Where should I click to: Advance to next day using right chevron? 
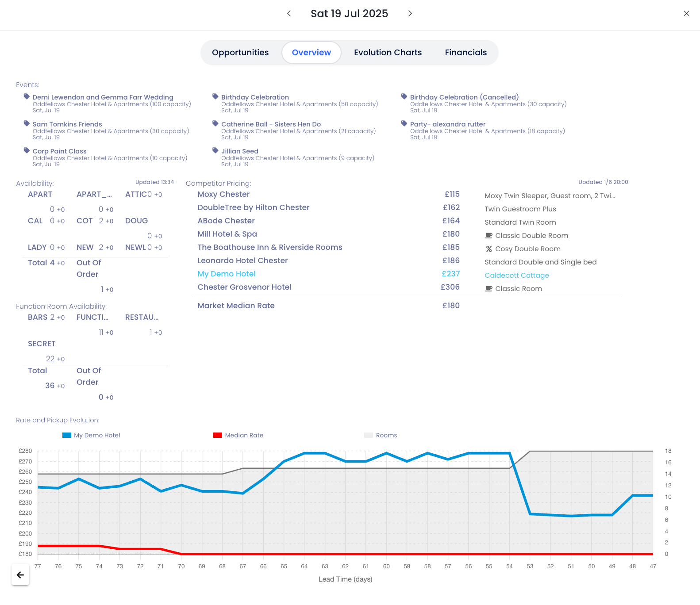click(410, 13)
